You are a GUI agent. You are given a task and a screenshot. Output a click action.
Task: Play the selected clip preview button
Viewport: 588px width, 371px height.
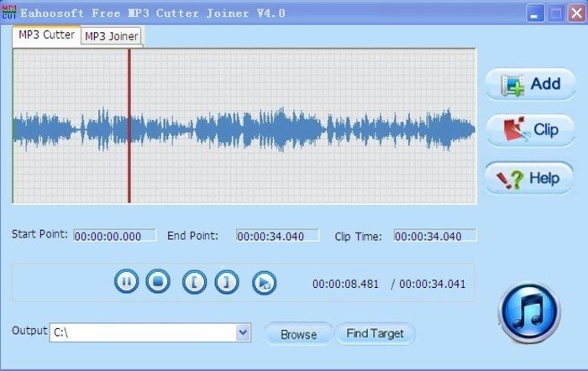coord(263,282)
